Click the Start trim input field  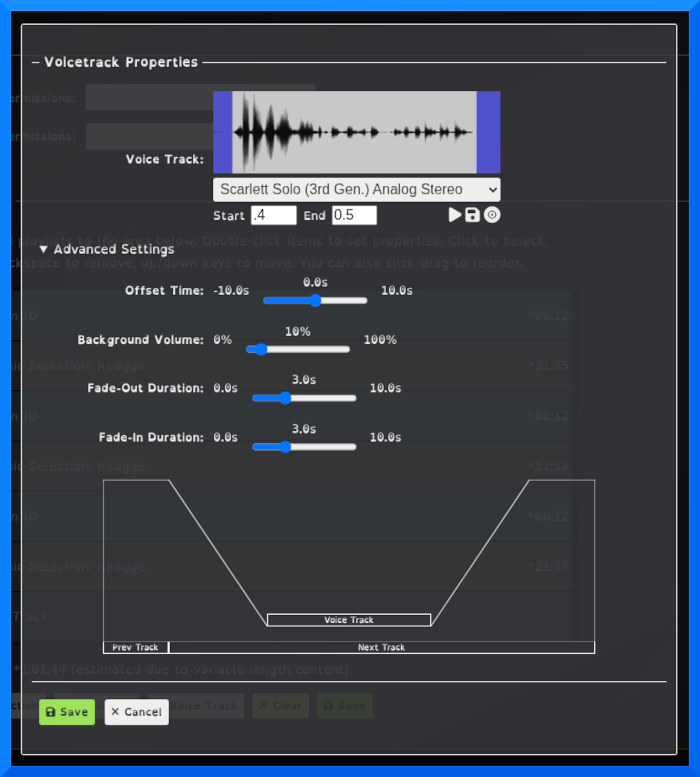coord(273,215)
